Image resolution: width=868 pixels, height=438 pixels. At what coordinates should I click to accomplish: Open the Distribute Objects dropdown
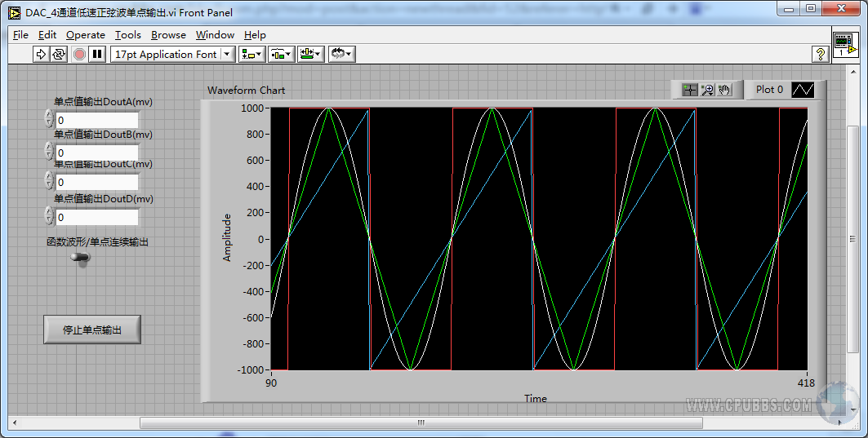(x=281, y=54)
